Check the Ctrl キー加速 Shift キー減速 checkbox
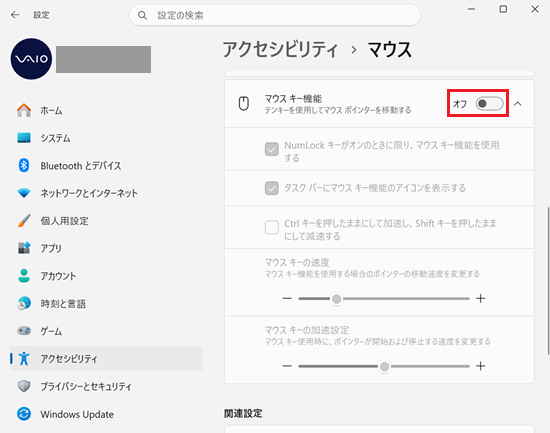The width and height of the screenshot is (550, 433). click(272, 227)
